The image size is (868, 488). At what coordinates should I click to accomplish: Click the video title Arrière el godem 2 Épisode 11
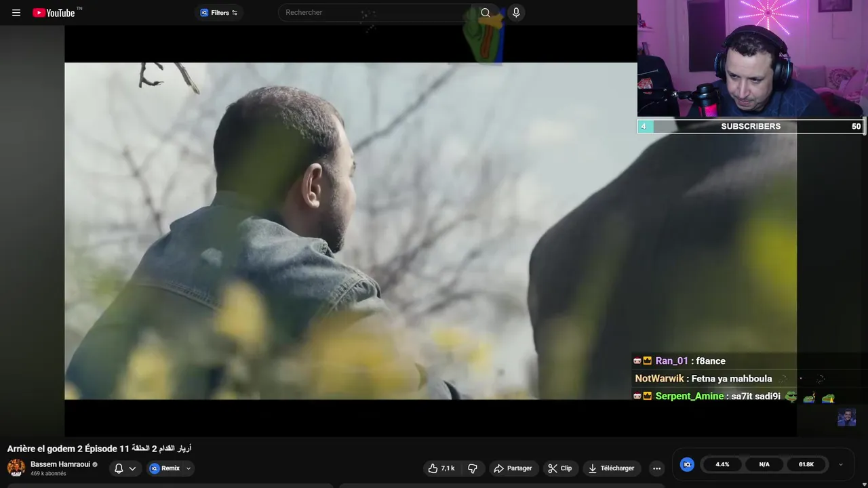[99, 449]
